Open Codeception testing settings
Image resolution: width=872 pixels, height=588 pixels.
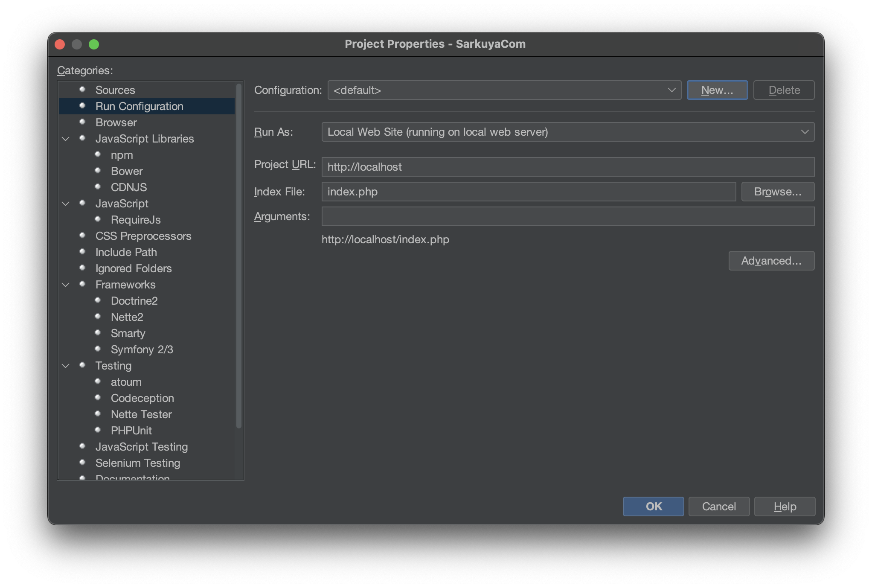coord(142,398)
